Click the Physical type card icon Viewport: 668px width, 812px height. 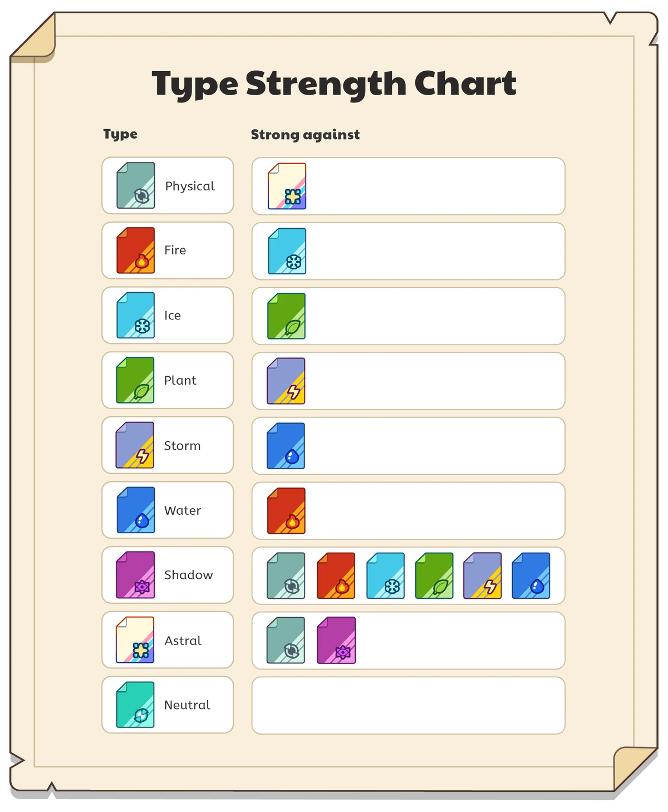tap(136, 186)
